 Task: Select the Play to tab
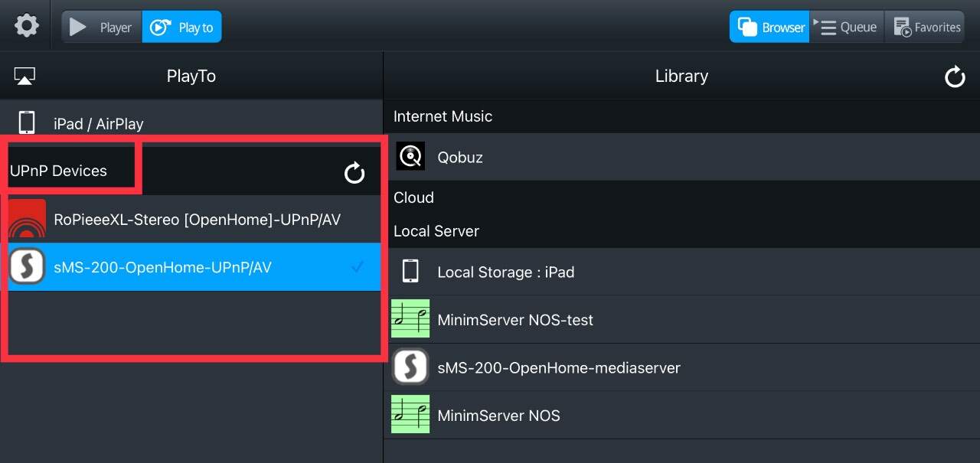click(182, 27)
